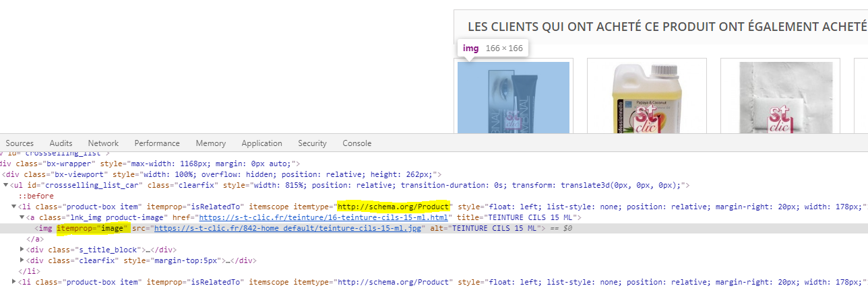Click the highlighted http://schema.org/Product itemtype value
Image resolution: width=868 pixels, height=288 pixels.
pos(394,207)
